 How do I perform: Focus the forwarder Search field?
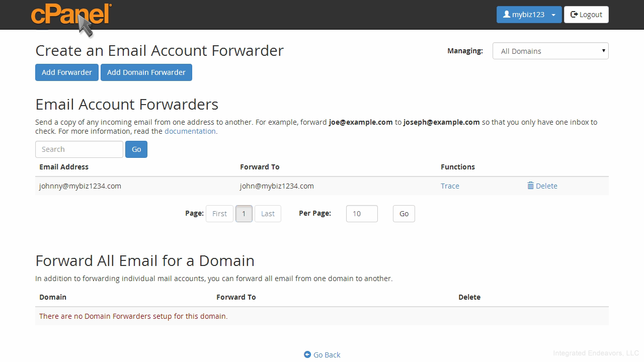click(x=79, y=149)
